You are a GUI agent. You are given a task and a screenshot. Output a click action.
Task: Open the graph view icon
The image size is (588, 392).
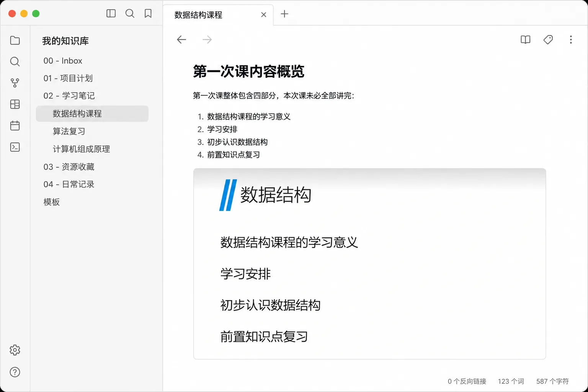pos(15,83)
